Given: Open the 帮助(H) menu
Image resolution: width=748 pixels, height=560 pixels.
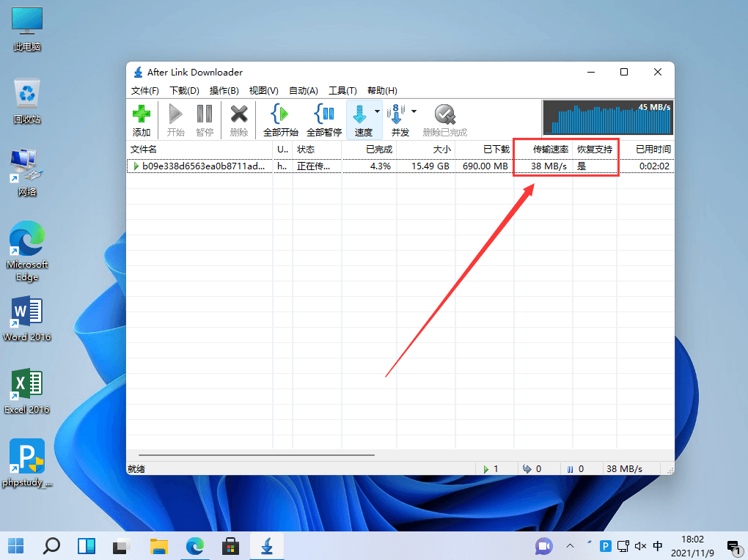Looking at the screenshot, I should tap(382, 91).
